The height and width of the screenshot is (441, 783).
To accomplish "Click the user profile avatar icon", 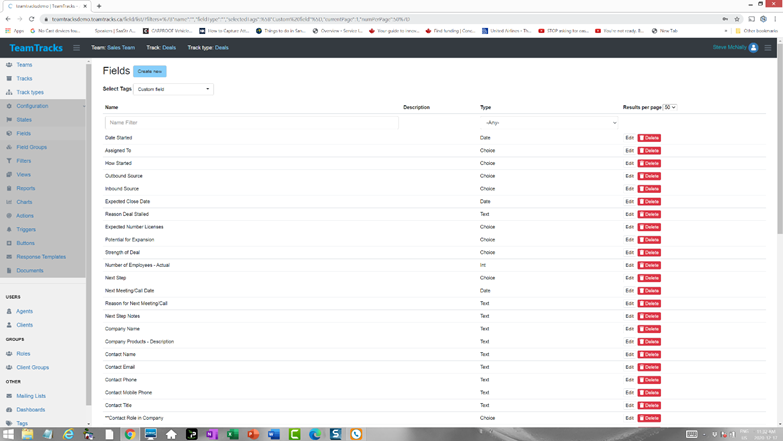I will [753, 47].
